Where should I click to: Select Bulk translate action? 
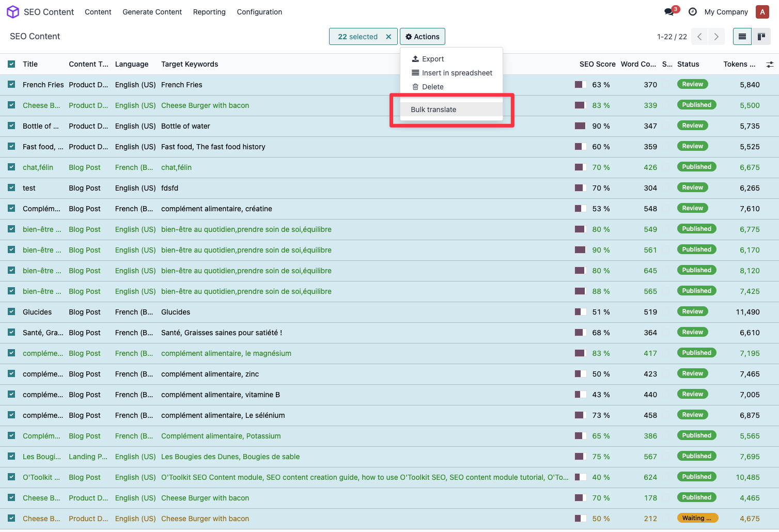(451, 109)
